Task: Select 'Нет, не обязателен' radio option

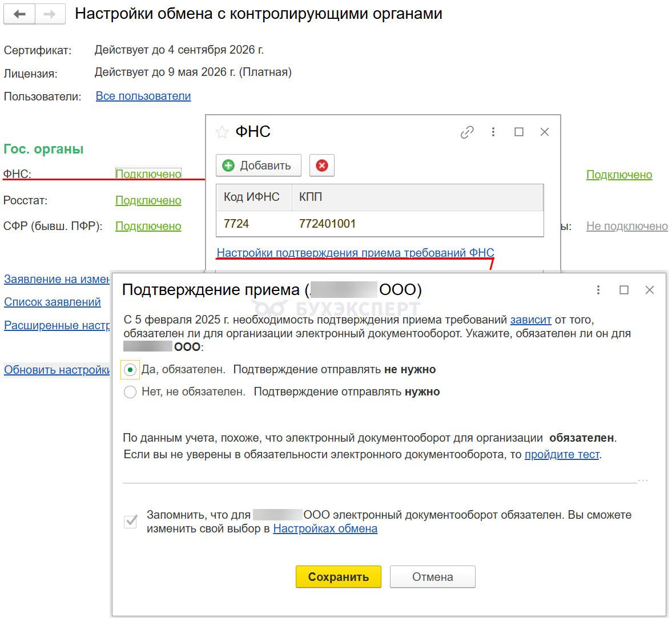Action: (x=130, y=392)
